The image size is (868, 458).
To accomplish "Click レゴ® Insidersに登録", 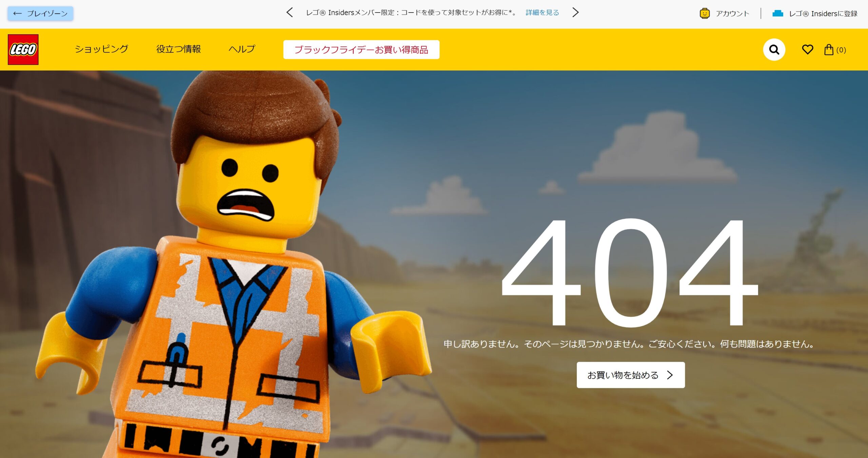I will pyautogui.click(x=823, y=14).
